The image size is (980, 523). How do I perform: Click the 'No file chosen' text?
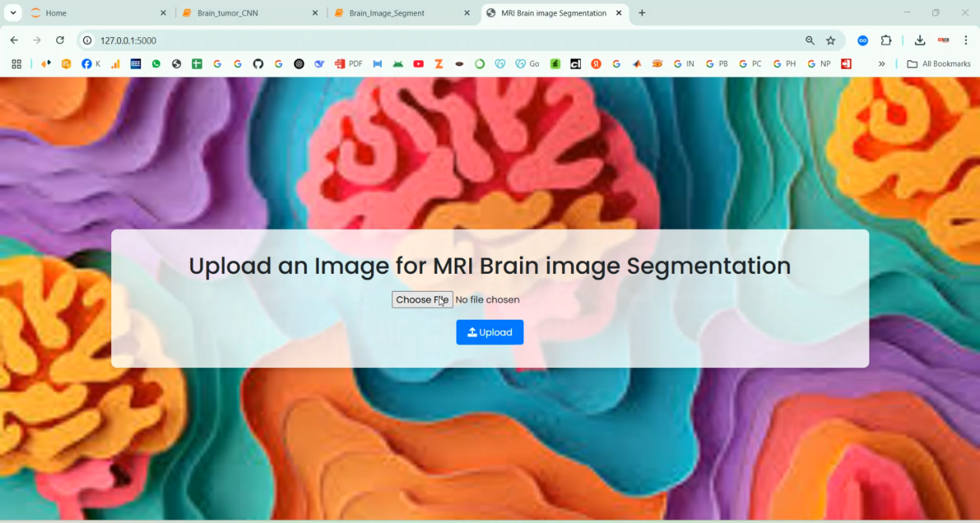[487, 300]
